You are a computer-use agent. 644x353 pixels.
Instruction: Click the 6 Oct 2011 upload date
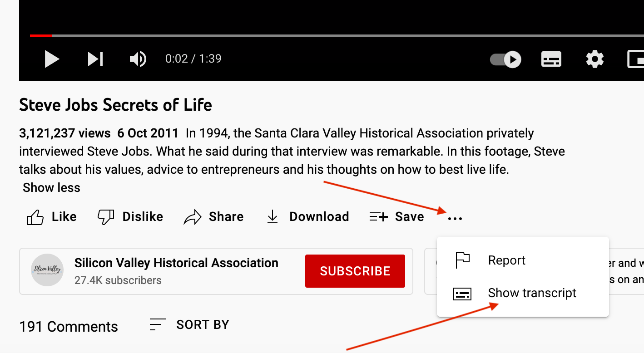point(148,133)
